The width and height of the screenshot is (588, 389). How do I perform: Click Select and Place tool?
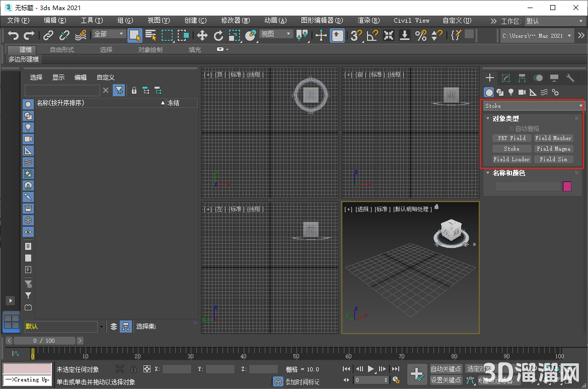(x=251, y=36)
